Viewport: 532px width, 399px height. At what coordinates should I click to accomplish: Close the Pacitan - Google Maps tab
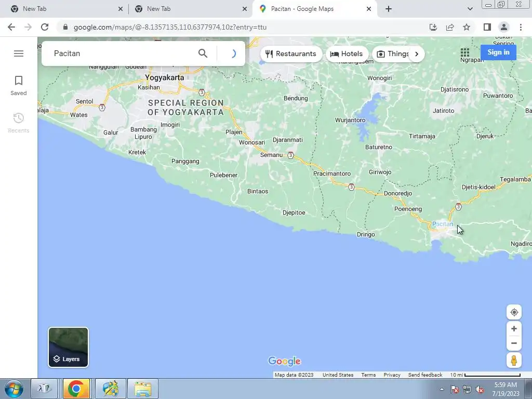[x=369, y=9]
